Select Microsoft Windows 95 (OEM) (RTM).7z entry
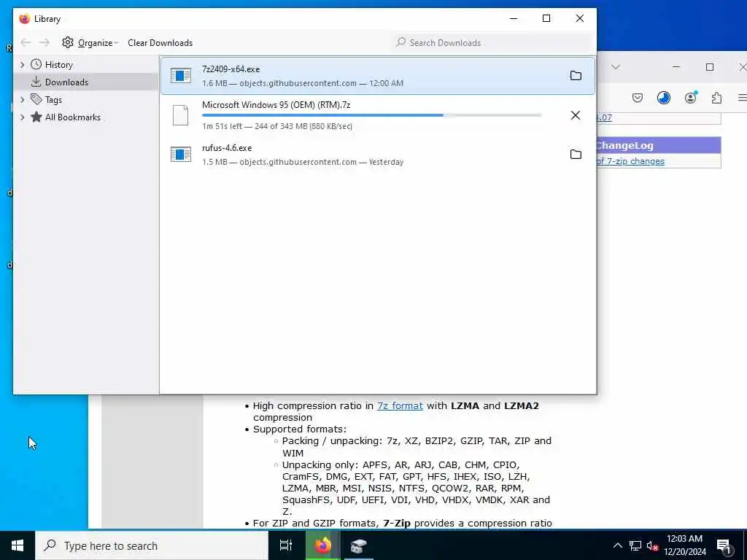747x560 pixels. click(378, 115)
